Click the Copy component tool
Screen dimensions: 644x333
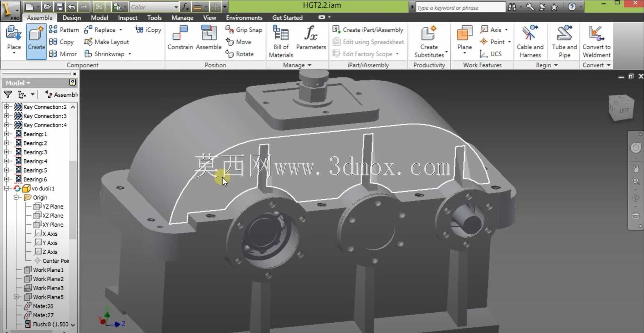click(x=61, y=42)
